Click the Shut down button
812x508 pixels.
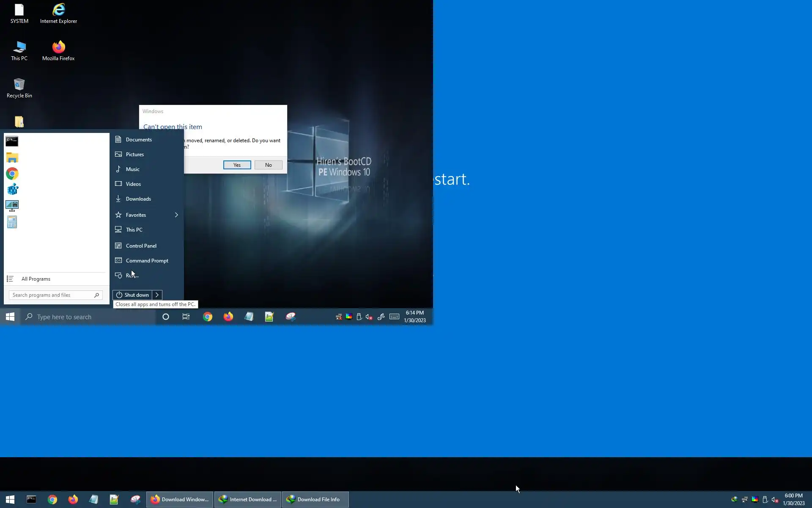[133, 295]
